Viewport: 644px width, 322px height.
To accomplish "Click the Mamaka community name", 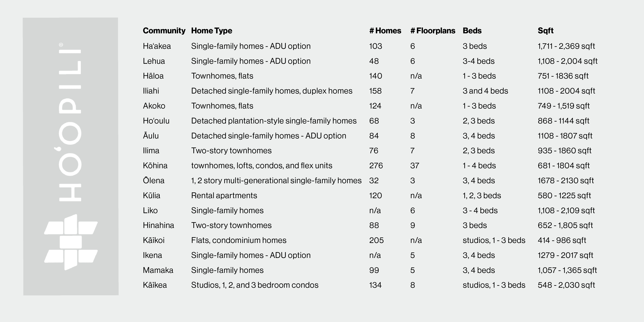I will point(158,270).
